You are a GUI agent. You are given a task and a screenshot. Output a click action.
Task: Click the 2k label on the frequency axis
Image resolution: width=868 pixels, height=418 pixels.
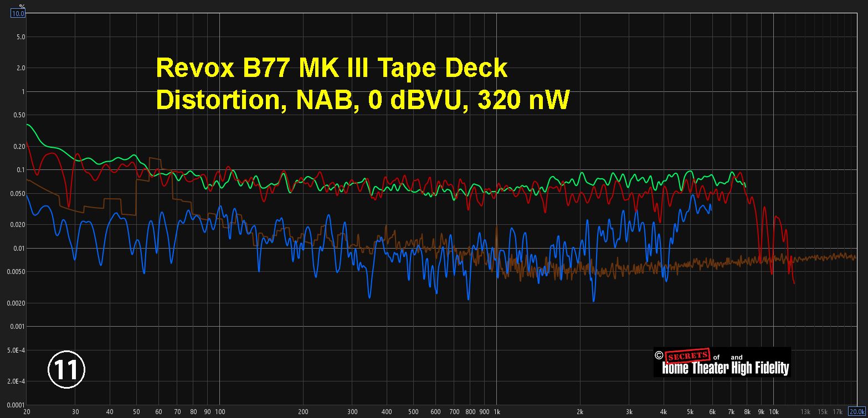[580, 412]
